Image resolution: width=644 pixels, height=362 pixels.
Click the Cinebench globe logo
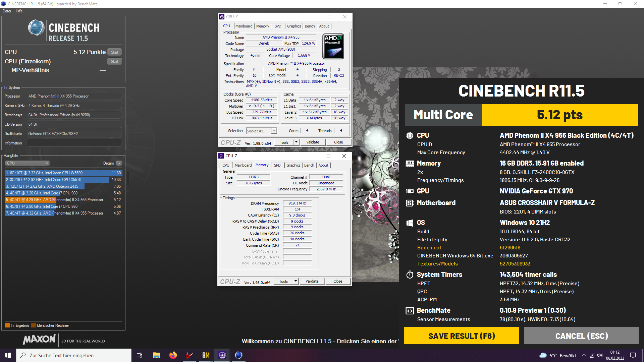point(36,27)
